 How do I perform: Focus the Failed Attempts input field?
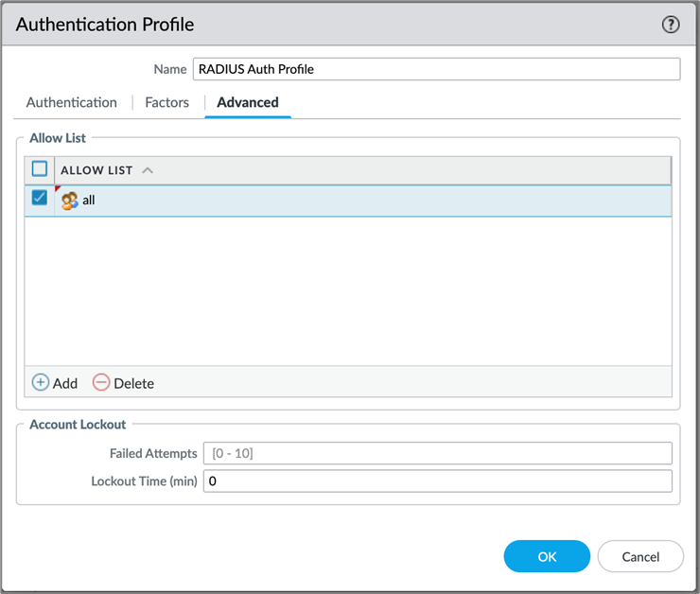[x=437, y=453]
